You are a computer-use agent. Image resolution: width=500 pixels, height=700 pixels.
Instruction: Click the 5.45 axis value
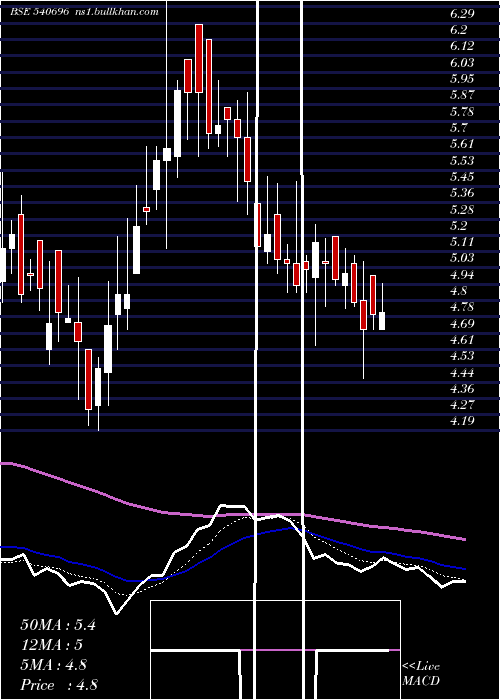click(x=462, y=177)
